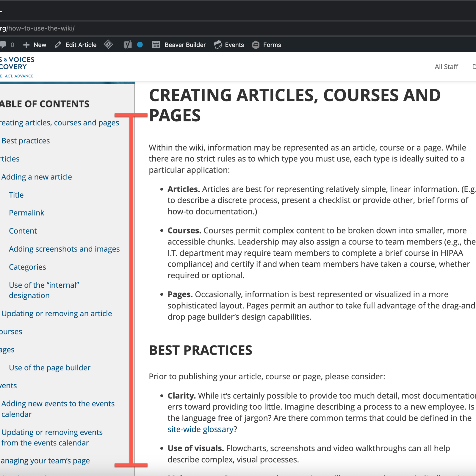Click Updating or removing an article link
This screenshot has height=476, width=476.
(x=57, y=314)
